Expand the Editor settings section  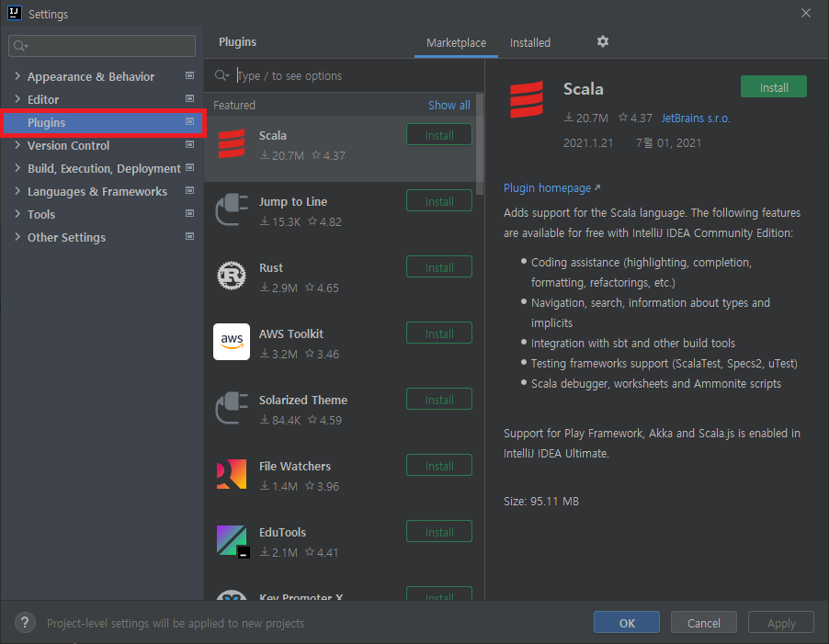(x=17, y=99)
